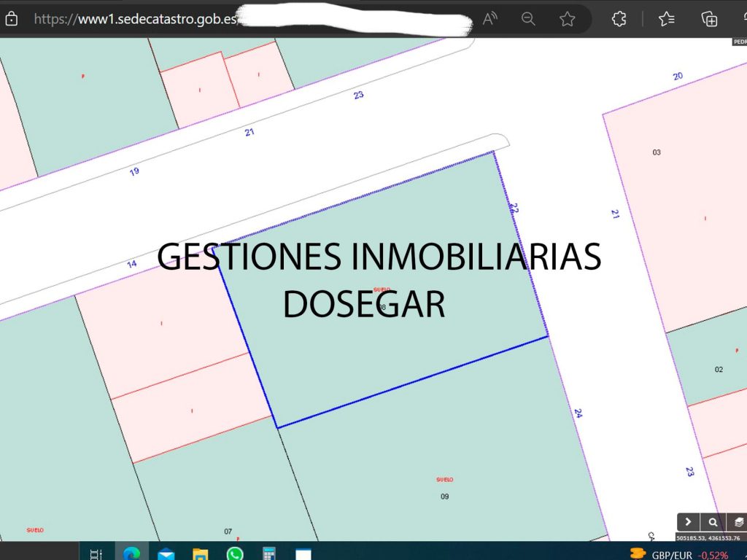747x560 pixels.
Task: Click parcel label 03 on the map
Action: [x=657, y=152]
